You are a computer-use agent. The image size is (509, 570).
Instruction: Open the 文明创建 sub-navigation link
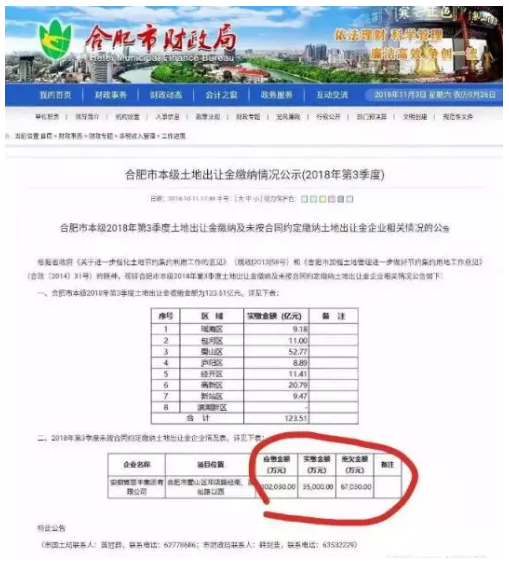tap(414, 117)
